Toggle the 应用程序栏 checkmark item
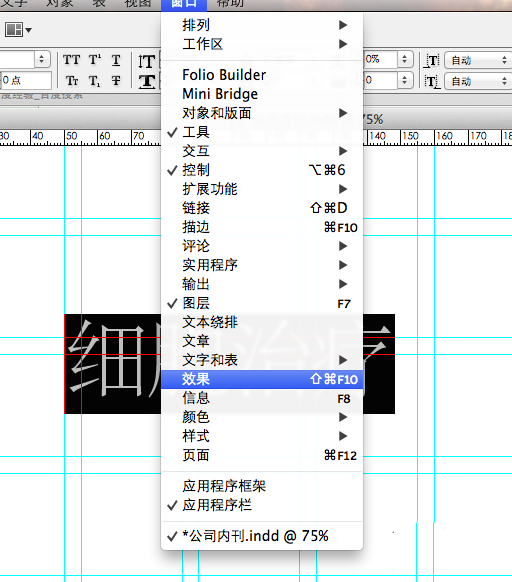The width and height of the screenshot is (512, 582). tap(262, 505)
